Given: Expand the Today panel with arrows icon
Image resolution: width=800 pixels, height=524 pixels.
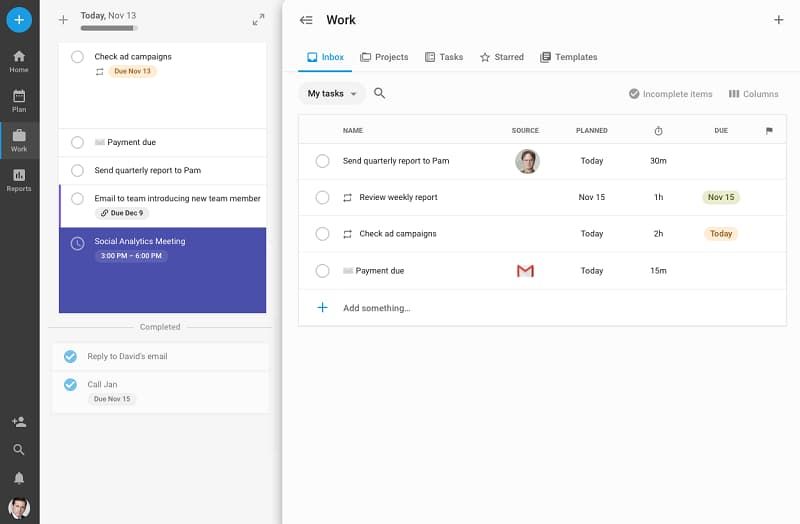Looking at the screenshot, I should tap(259, 19).
